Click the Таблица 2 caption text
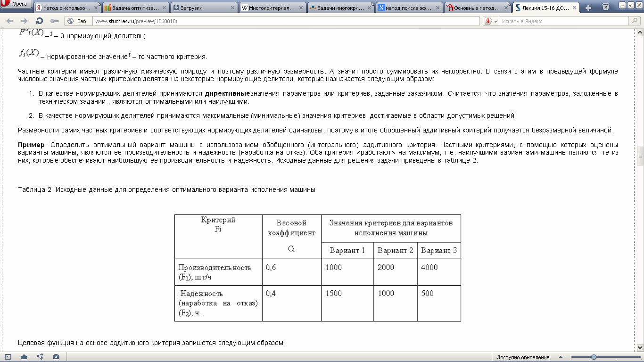644x362 pixels. point(166,189)
